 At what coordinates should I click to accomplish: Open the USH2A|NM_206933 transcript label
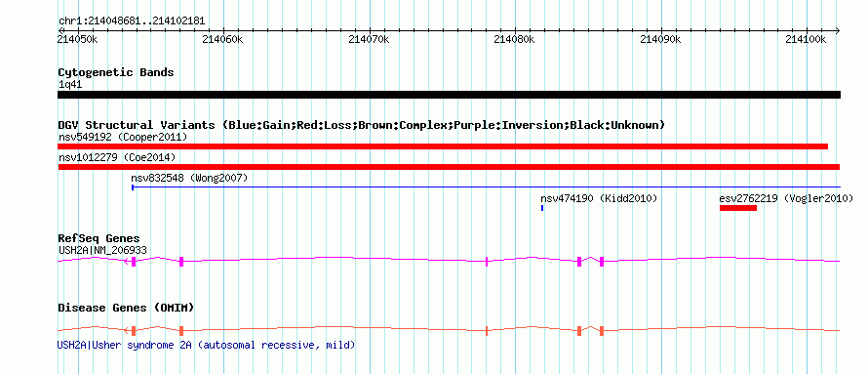pos(102,250)
